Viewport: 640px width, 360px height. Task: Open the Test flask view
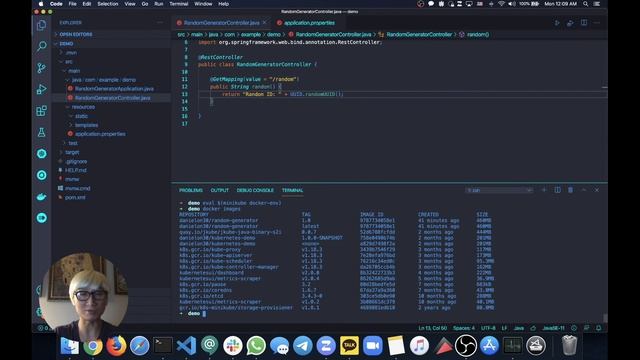(x=41, y=132)
